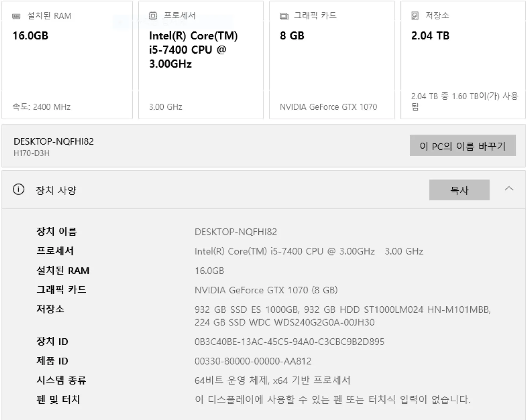Click the 펜 및 터치 value text
The image size is (526, 420).
click(332, 400)
